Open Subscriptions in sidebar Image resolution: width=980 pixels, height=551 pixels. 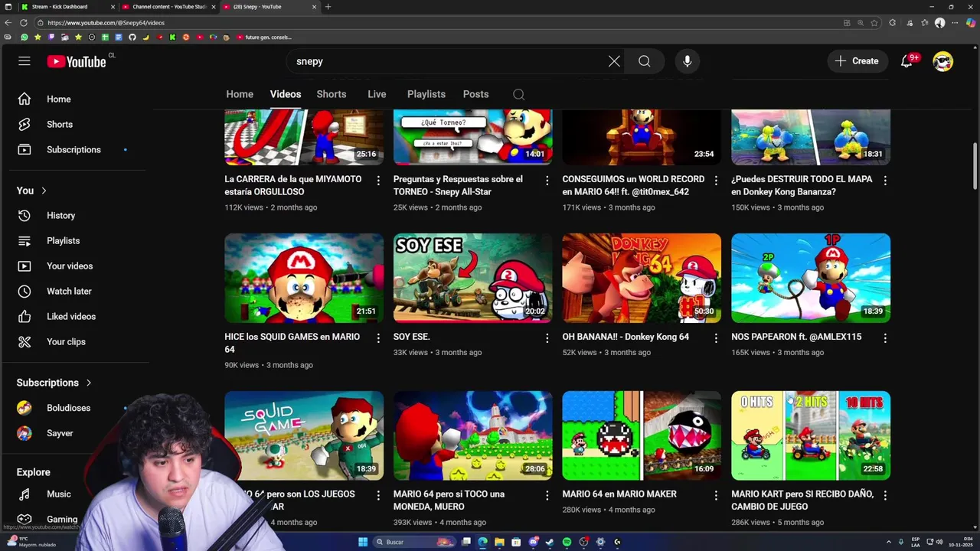pyautogui.click(x=74, y=149)
